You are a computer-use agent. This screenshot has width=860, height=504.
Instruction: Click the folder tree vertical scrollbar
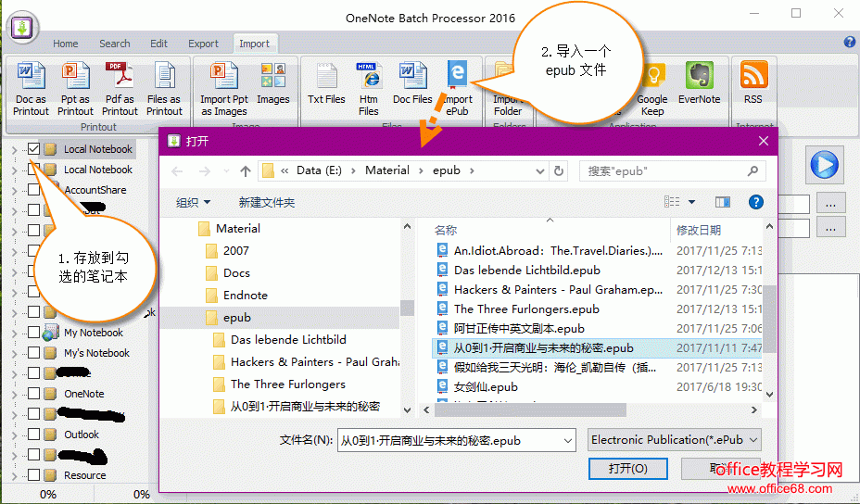coord(407,308)
